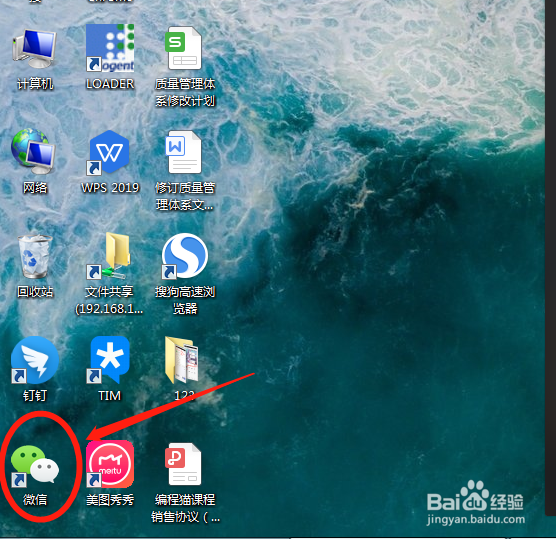This screenshot has width=556, height=539.
Task: Select the 计算机 desktop icon
Action: pyautogui.click(x=34, y=49)
